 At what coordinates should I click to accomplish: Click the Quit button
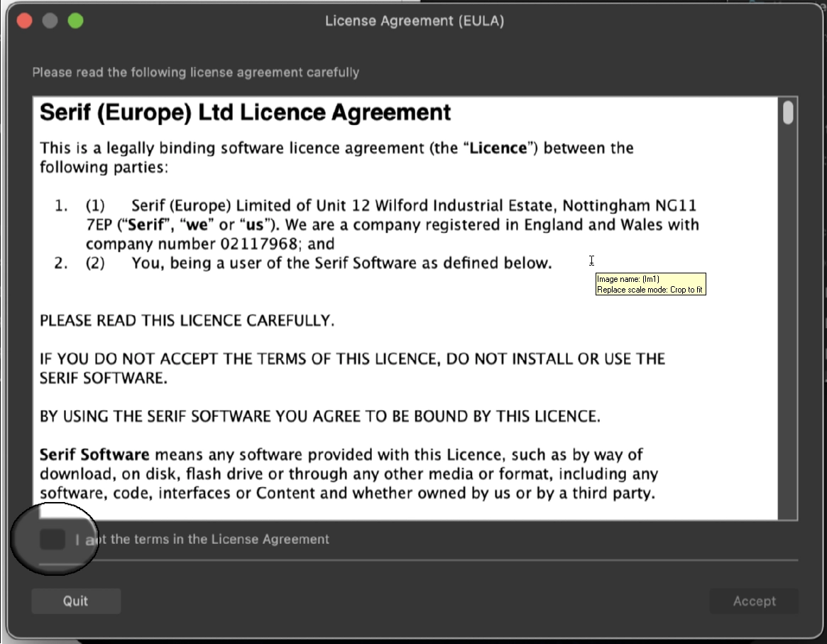76,601
